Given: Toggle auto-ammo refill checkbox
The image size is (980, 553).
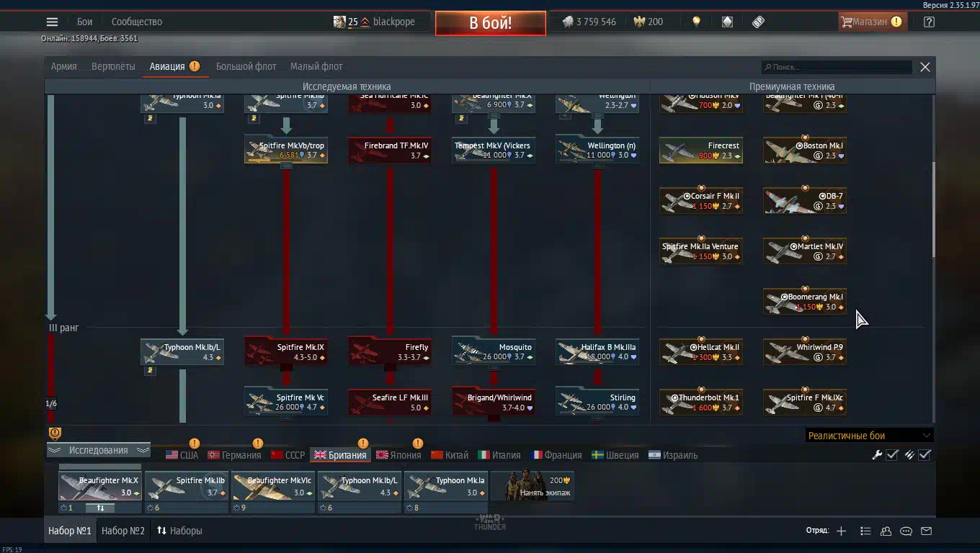Looking at the screenshot, I should tap(925, 454).
